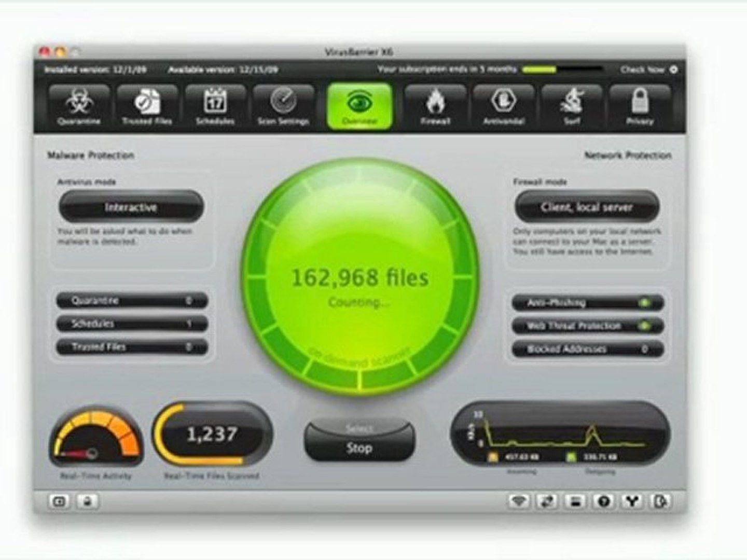Stop the running scan
The height and width of the screenshot is (560, 747).
(x=359, y=448)
